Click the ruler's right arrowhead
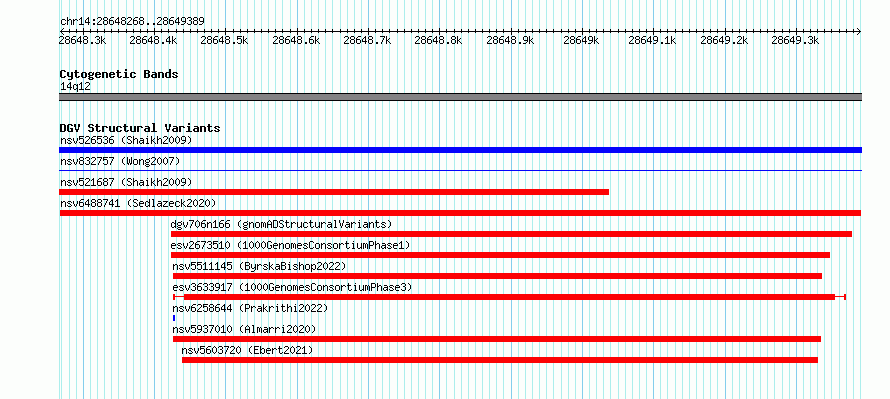The image size is (890, 399). tap(859, 31)
